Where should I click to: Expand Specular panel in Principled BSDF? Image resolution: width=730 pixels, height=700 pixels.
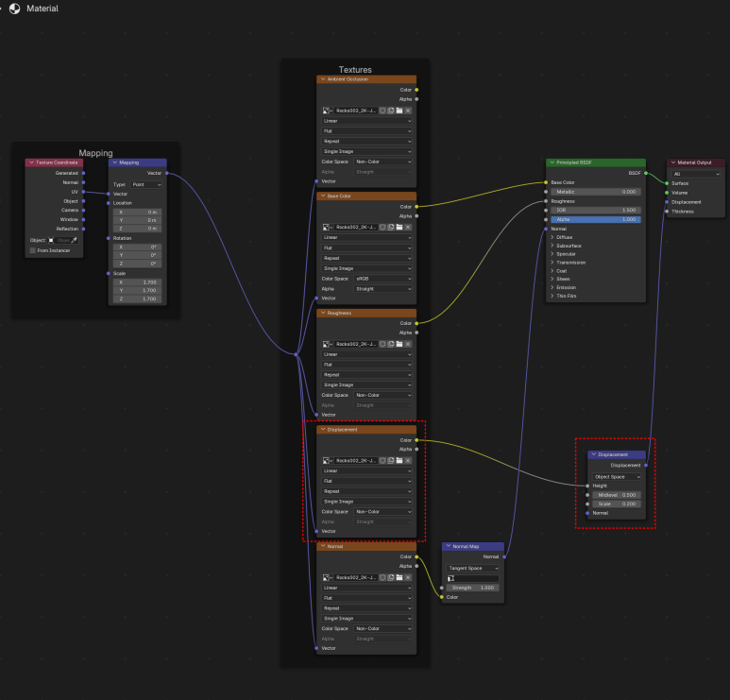point(552,254)
